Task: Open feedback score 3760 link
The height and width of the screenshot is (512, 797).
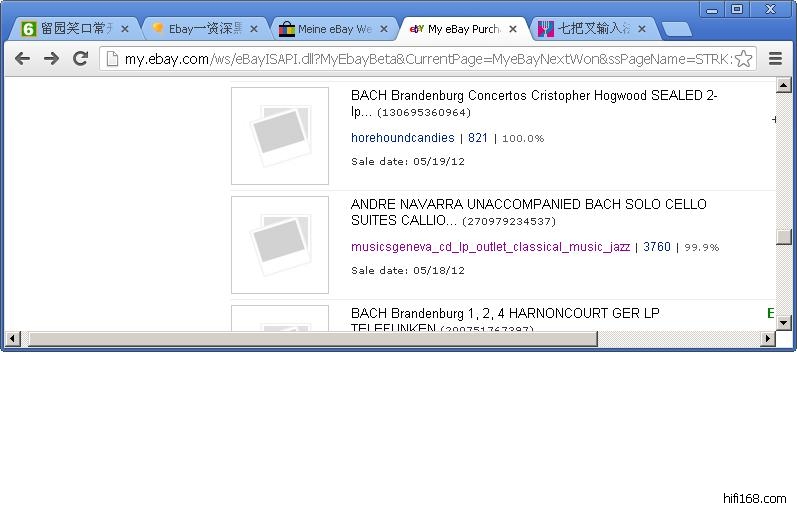Action: click(657, 247)
